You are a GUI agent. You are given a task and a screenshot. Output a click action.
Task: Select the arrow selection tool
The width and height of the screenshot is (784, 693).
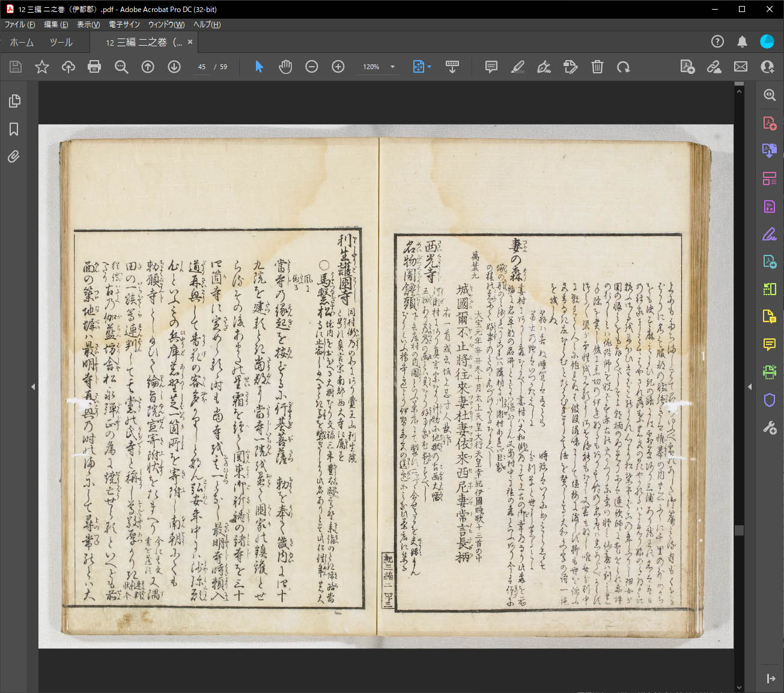pyautogui.click(x=259, y=67)
